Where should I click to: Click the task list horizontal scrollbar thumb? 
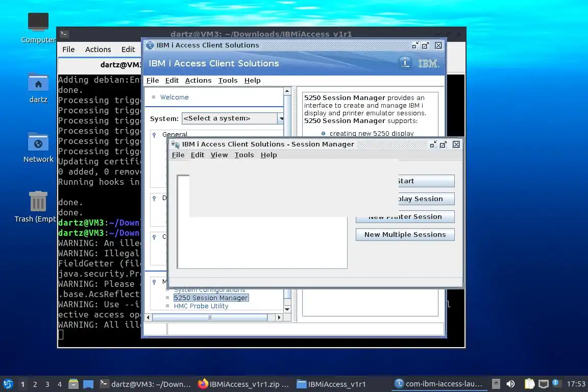click(210, 317)
